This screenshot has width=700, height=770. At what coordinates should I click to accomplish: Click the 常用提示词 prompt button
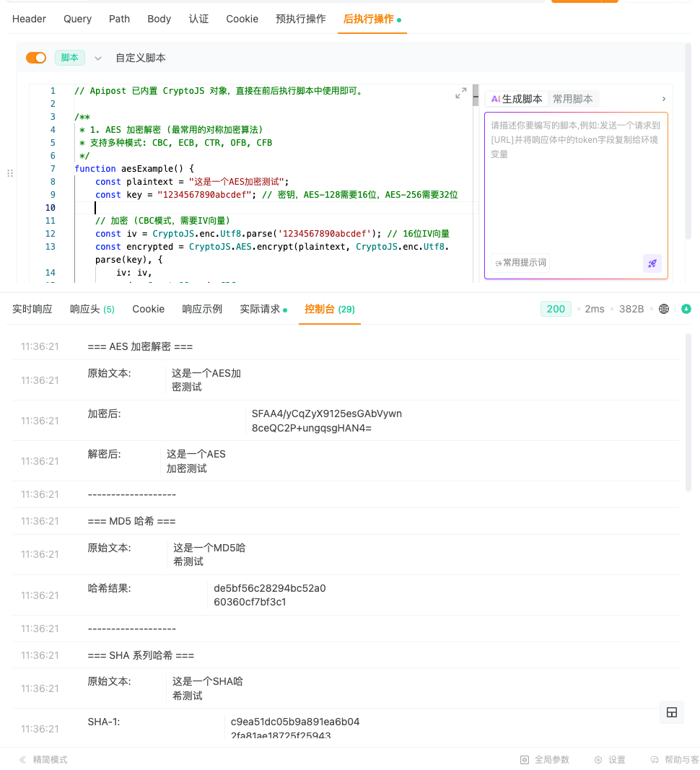pyautogui.click(x=520, y=263)
